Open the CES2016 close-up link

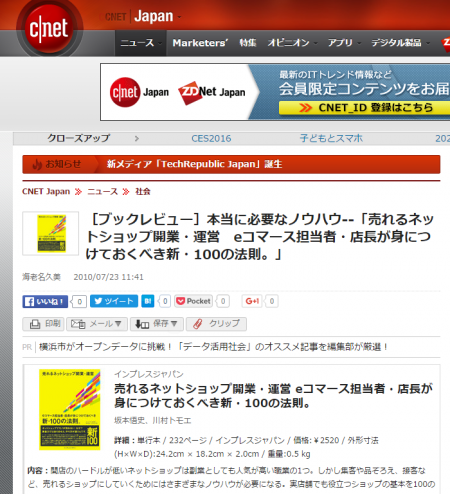click(x=211, y=138)
